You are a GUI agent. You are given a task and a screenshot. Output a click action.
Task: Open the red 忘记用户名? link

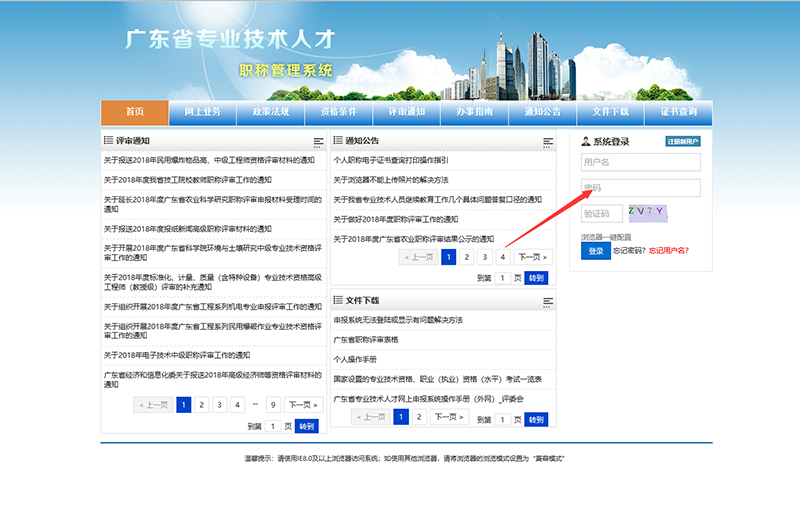[669, 251]
